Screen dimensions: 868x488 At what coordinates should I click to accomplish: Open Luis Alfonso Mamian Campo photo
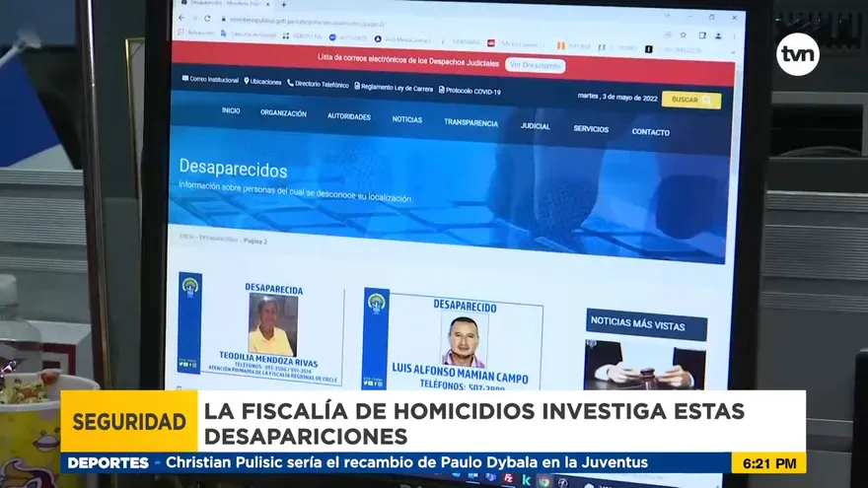point(464,341)
